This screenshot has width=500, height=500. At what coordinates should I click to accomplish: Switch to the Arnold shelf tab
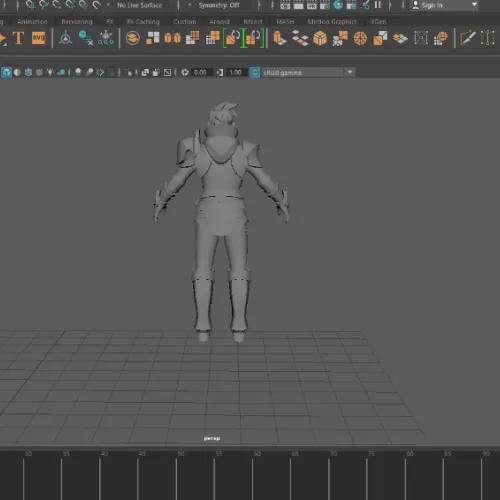(219, 22)
